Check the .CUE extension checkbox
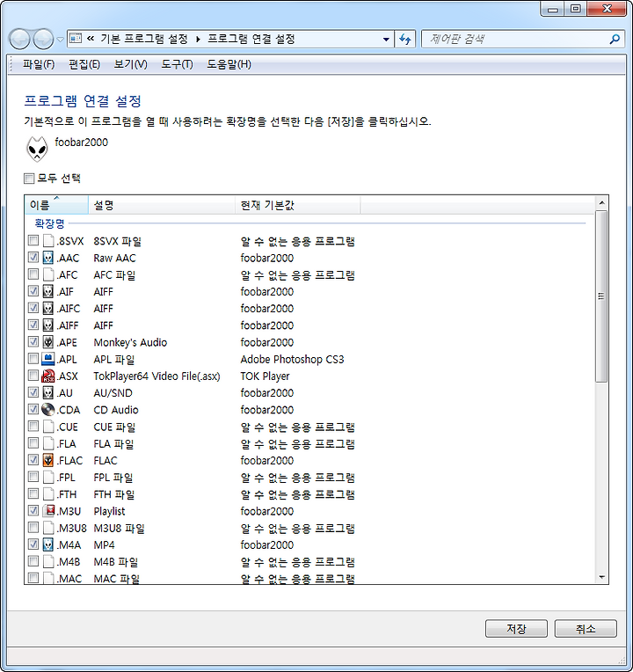The height and width of the screenshot is (672, 633). click(x=33, y=426)
